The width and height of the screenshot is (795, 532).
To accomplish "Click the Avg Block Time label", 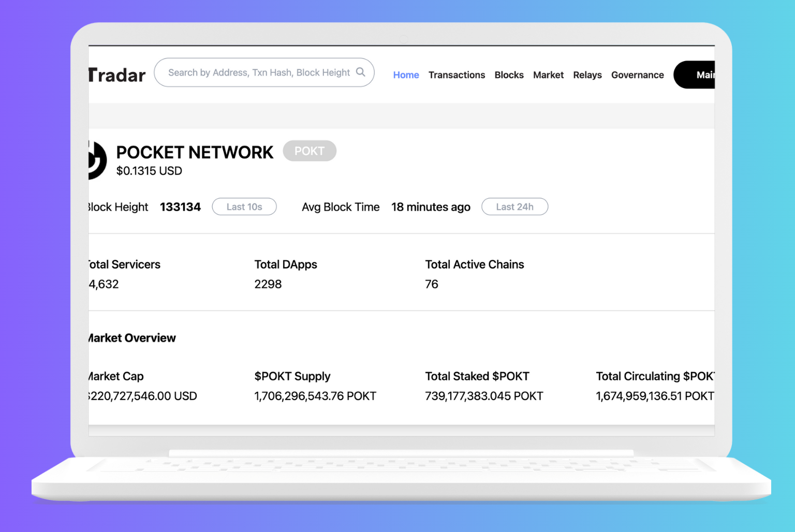I will (x=341, y=207).
